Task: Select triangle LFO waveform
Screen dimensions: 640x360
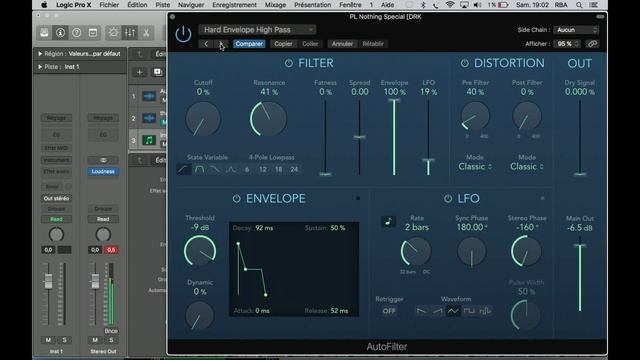Action: tap(453, 311)
